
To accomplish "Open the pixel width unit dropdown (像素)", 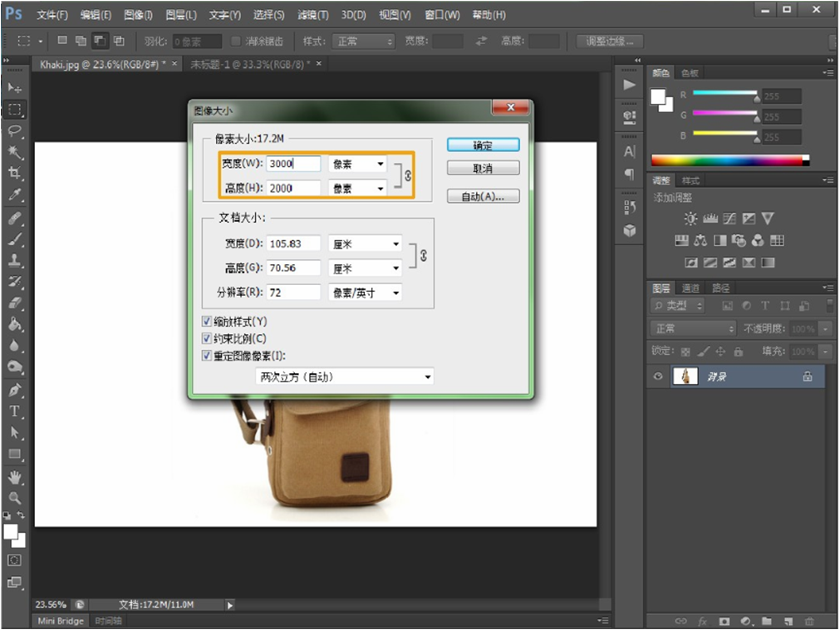I will point(358,165).
